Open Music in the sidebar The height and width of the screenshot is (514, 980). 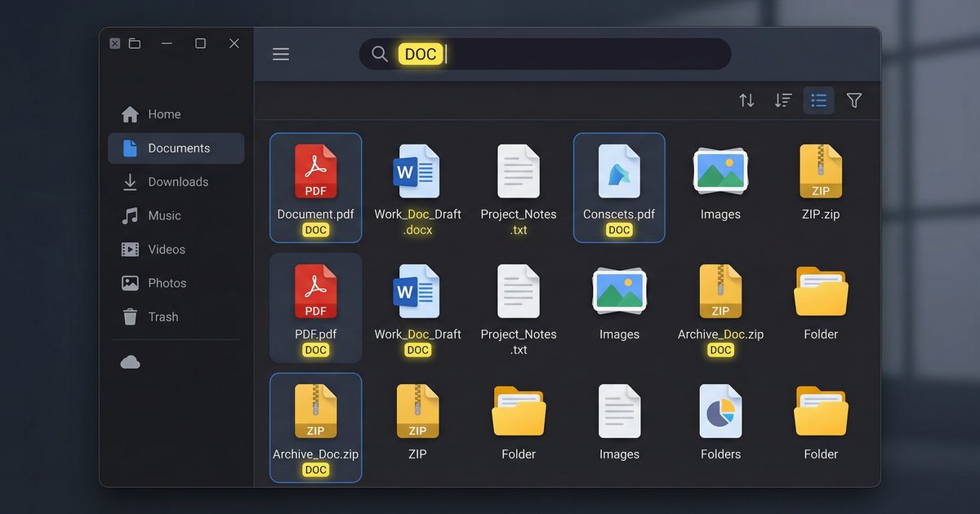(176, 215)
